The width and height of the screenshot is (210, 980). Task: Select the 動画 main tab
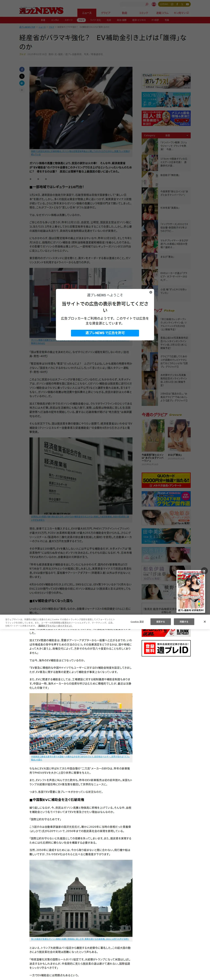[x=125, y=13]
